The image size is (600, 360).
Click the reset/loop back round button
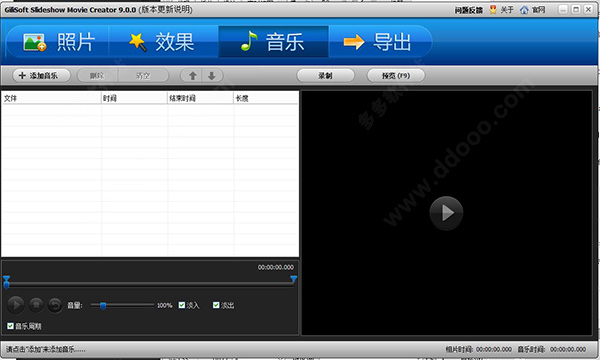click(x=55, y=305)
